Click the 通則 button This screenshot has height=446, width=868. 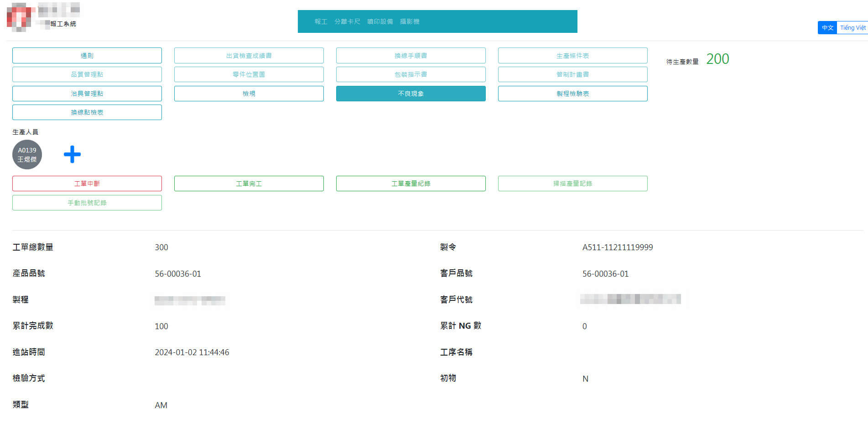coord(87,55)
